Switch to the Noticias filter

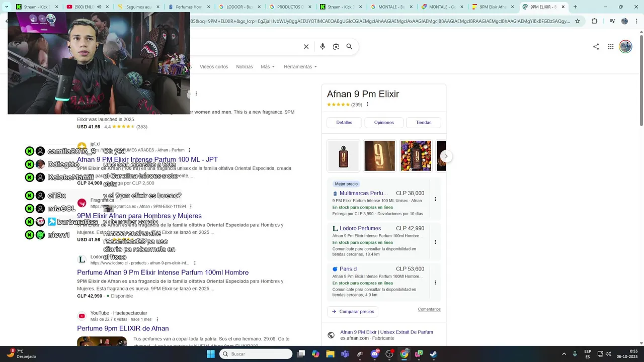tap(245, 67)
